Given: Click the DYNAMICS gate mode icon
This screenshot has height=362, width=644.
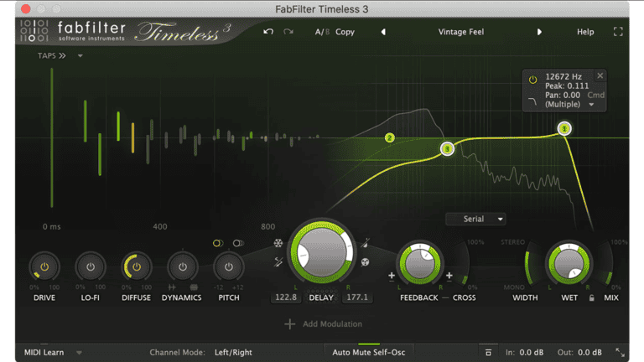Looking at the screenshot, I should click(172, 287).
